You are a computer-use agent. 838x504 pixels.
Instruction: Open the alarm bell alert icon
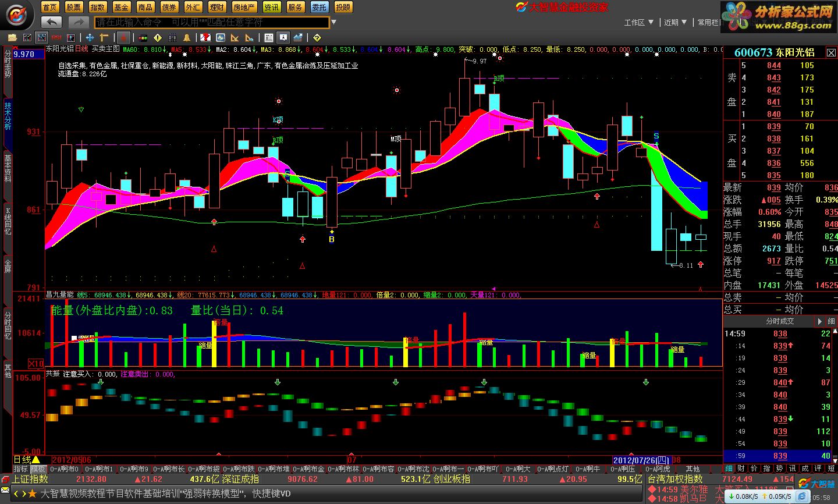(x=187, y=38)
